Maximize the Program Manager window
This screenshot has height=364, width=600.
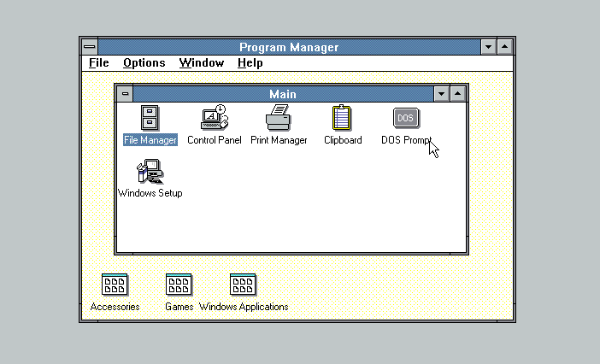505,47
